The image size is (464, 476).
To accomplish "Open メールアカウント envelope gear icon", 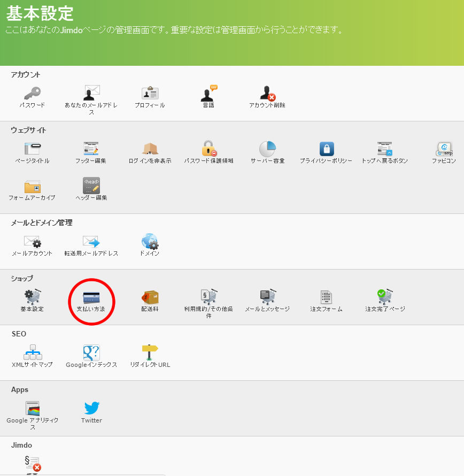I will pos(33,242).
